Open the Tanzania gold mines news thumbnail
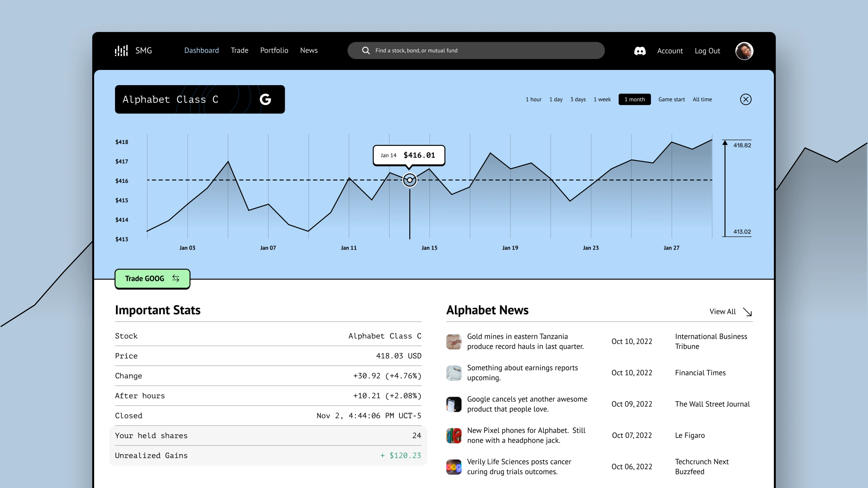 454,342
